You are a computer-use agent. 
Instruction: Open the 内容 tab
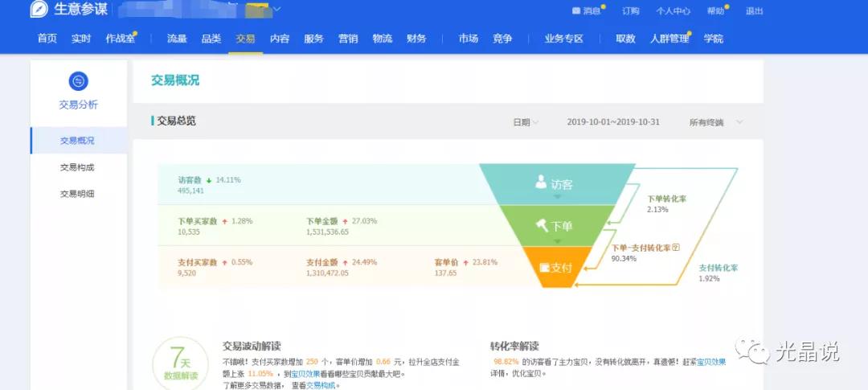(280, 39)
